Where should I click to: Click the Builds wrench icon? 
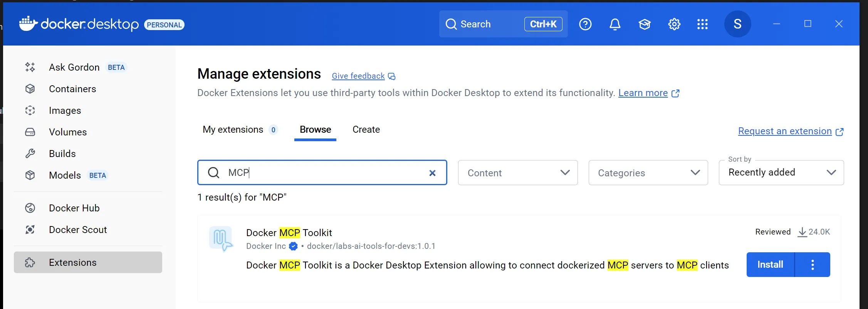pyautogui.click(x=30, y=154)
